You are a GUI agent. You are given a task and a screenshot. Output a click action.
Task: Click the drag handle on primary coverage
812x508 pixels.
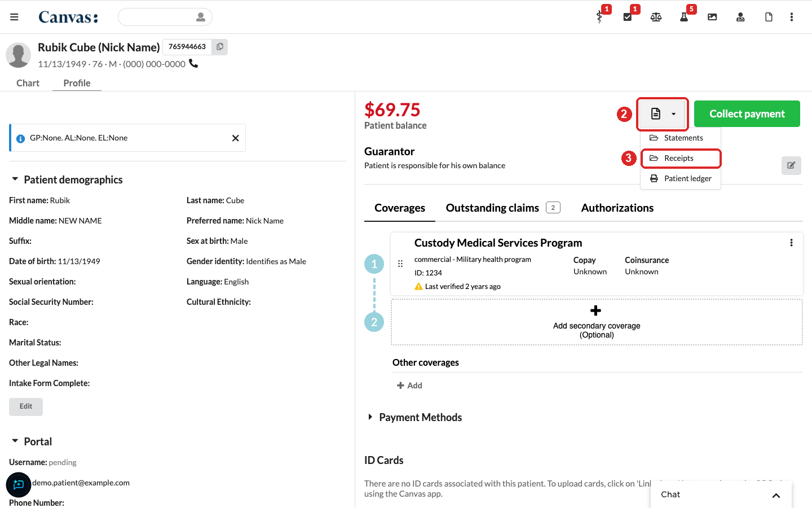pos(400,264)
